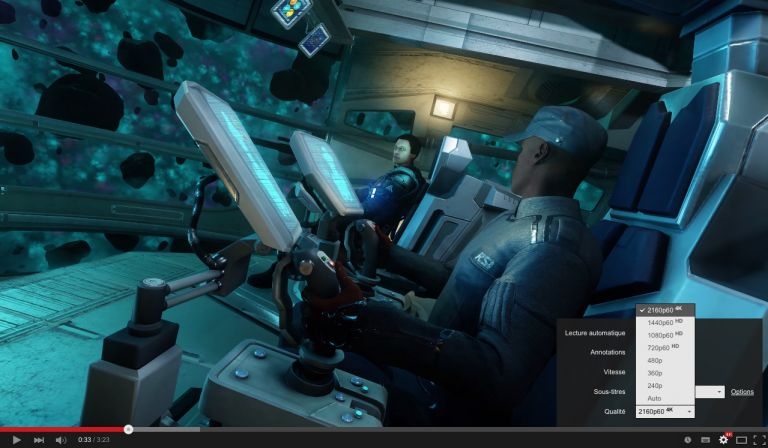
Task: Toggle the subtitles icon in player bar
Action: [x=705, y=440]
